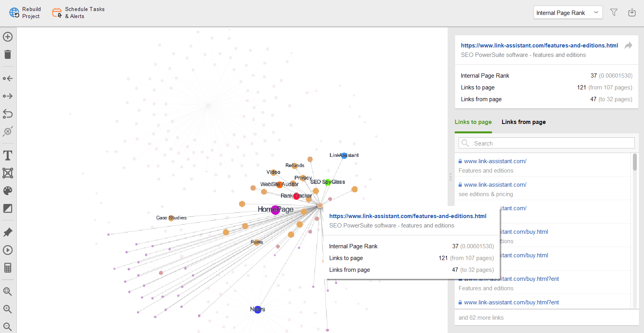Screen dimensions: 644x333
Task: Select the Refunds node
Action: tap(295, 166)
